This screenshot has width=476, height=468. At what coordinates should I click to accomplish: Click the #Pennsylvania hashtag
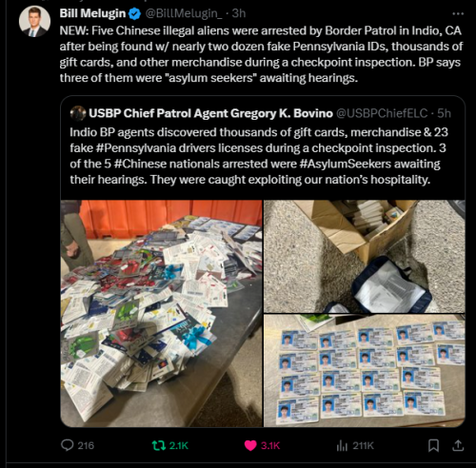pyautogui.click(x=136, y=148)
